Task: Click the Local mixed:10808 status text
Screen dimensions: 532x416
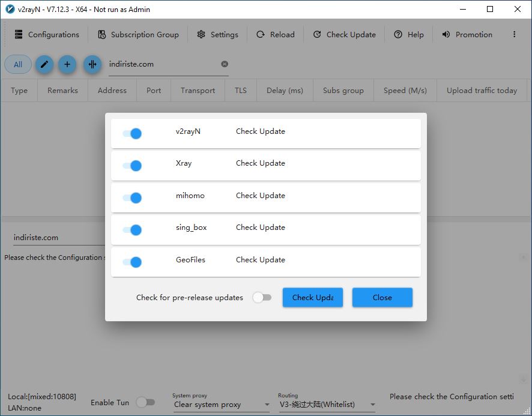Action: tap(42, 397)
